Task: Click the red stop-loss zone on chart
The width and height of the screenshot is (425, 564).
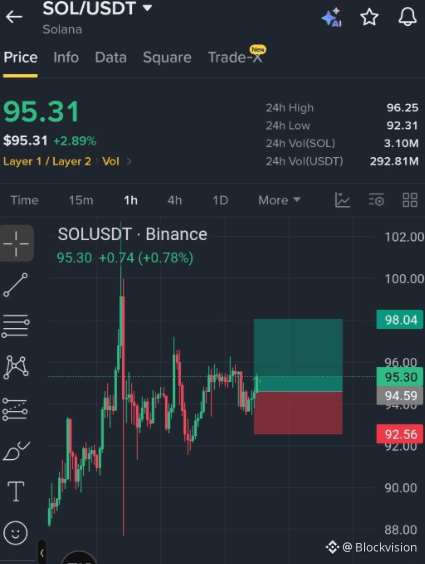Action: [x=298, y=413]
